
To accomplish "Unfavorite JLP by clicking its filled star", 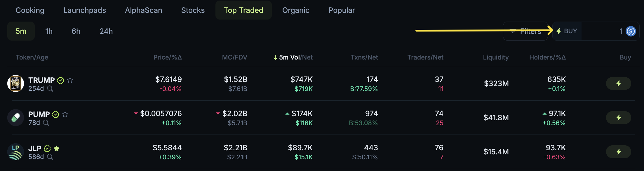I will coord(56,149).
